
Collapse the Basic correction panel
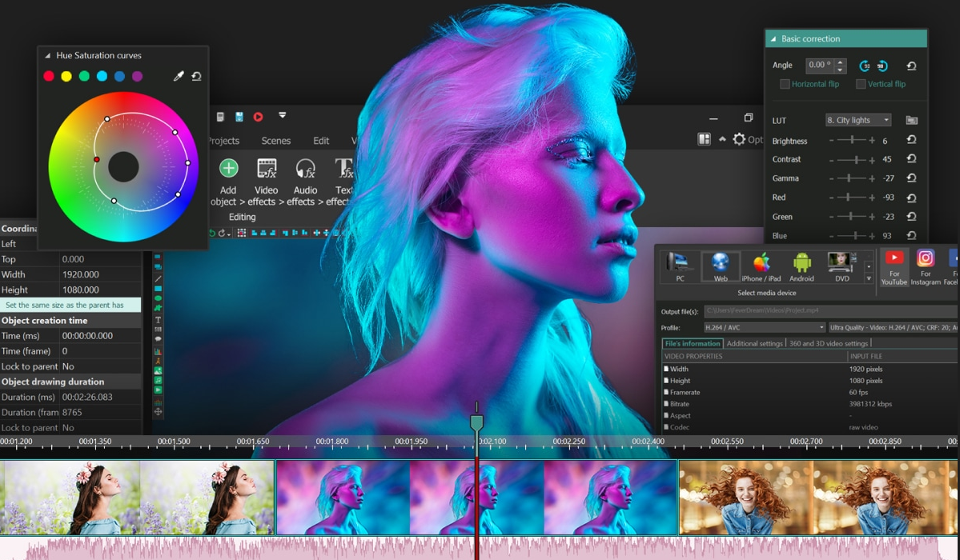(773, 39)
